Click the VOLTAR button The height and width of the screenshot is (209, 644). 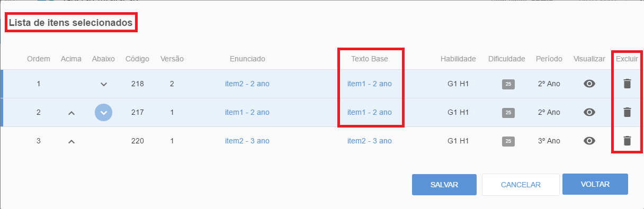coord(595,185)
